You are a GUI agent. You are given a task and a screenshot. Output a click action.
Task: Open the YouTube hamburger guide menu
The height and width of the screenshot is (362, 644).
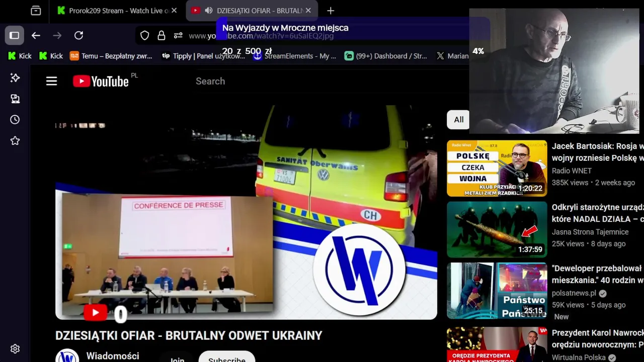click(52, 81)
